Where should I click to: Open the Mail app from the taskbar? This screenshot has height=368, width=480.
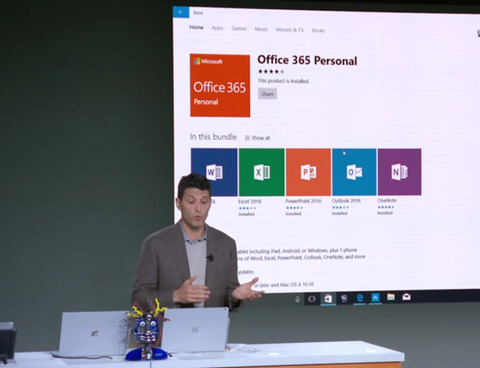point(406,296)
